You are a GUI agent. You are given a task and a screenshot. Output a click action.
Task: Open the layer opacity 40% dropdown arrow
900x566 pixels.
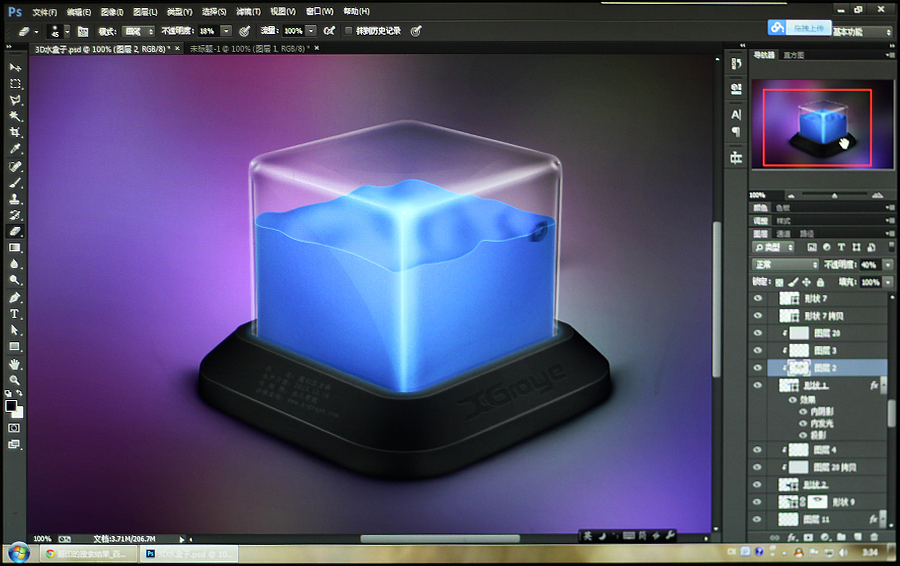point(888,265)
